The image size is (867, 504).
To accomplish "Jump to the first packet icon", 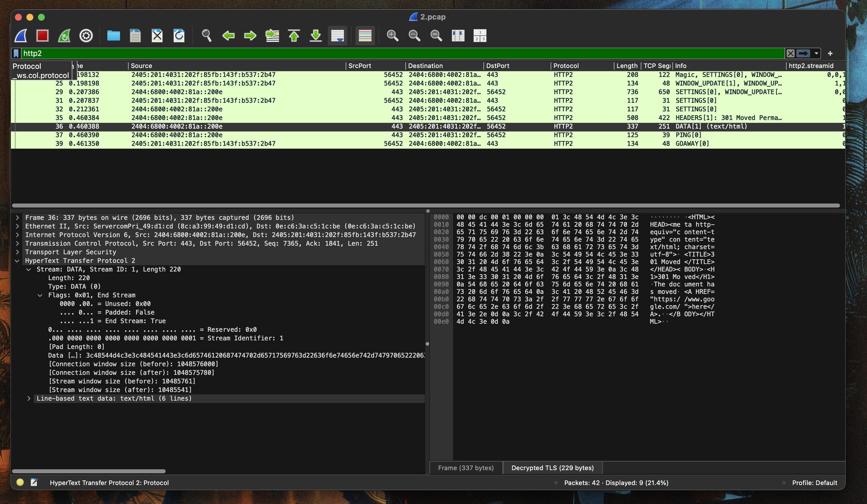I will [x=294, y=36].
